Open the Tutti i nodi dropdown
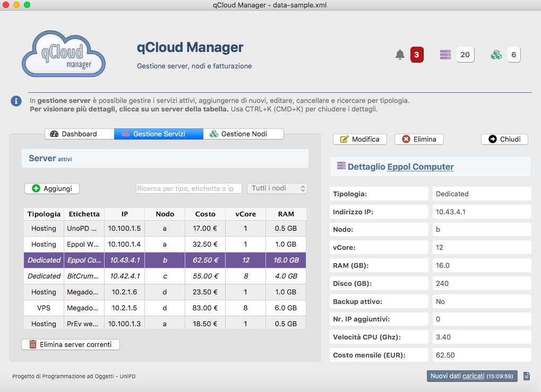Viewport: 541px width, 392px height. (x=277, y=188)
